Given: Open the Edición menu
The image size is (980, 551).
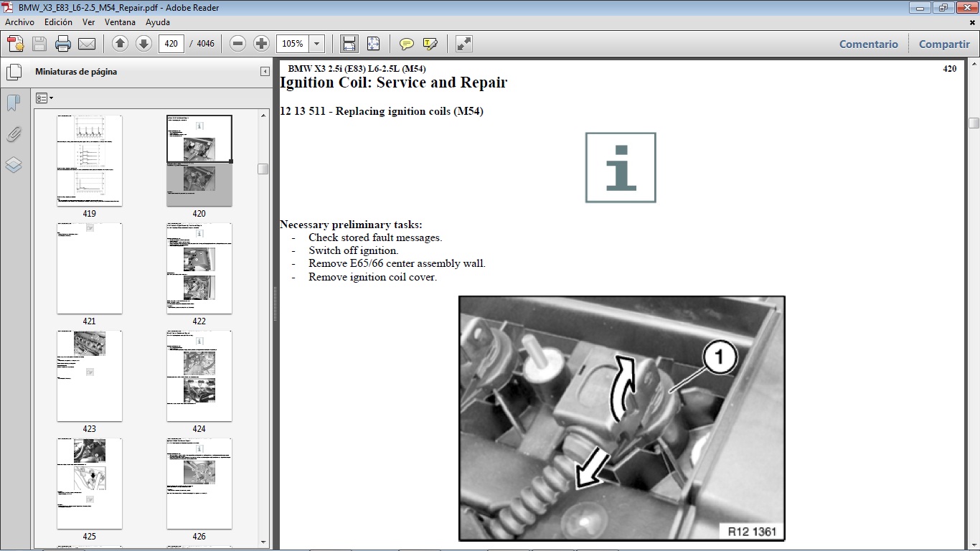Looking at the screenshot, I should 58,22.
